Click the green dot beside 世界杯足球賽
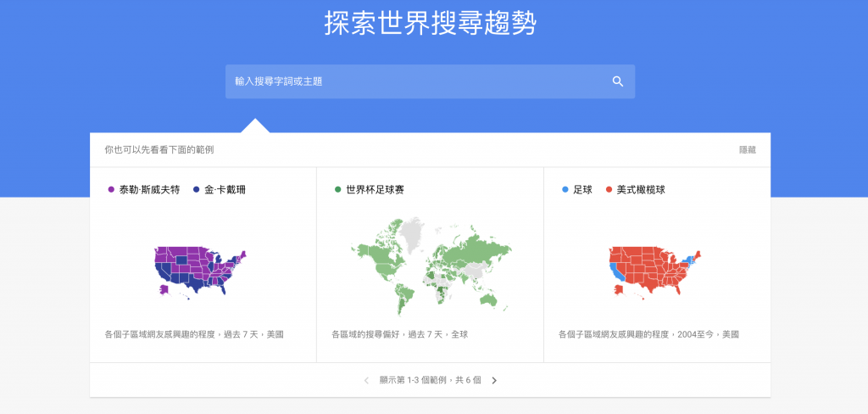Screen dimensions: 868x414 pos(337,190)
